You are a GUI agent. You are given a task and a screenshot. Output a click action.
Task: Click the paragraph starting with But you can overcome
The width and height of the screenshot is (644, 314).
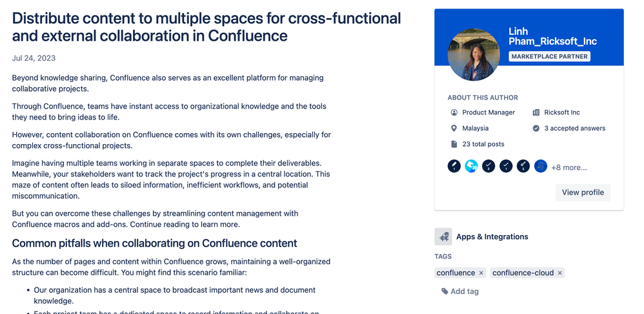(155, 219)
